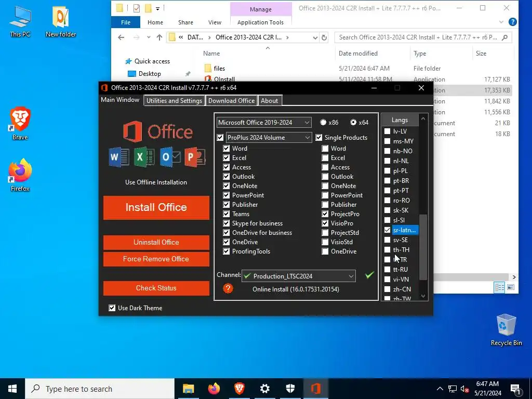Open Brave browser from the taskbar
Viewport: 532px width, 399px height.
(x=240, y=389)
